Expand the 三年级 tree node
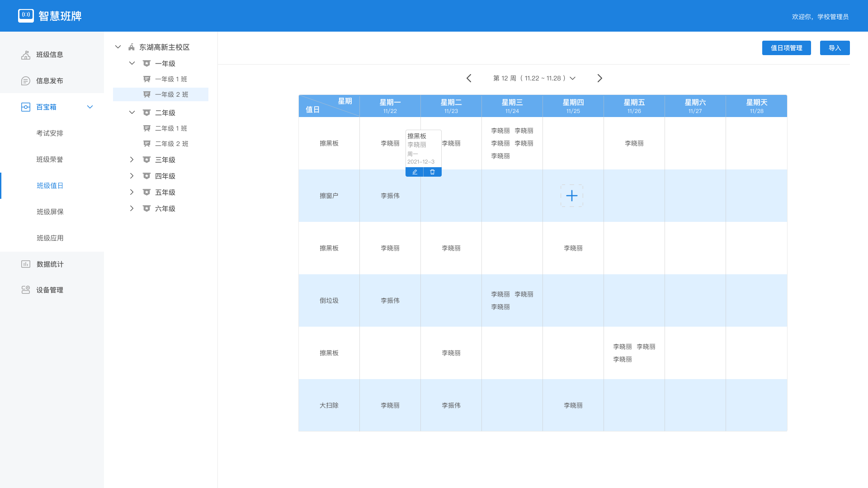The width and height of the screenshot is (868, 488). tap(132, 160)
